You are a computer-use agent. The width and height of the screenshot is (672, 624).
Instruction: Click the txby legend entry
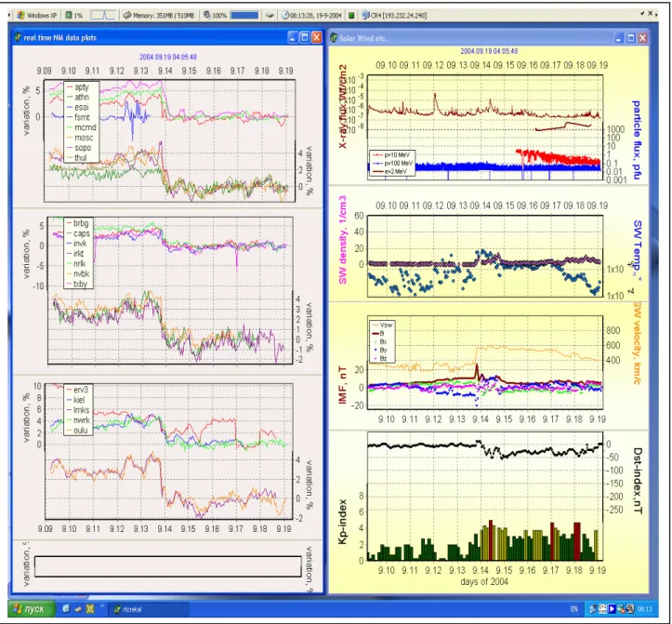pos(77,284)
